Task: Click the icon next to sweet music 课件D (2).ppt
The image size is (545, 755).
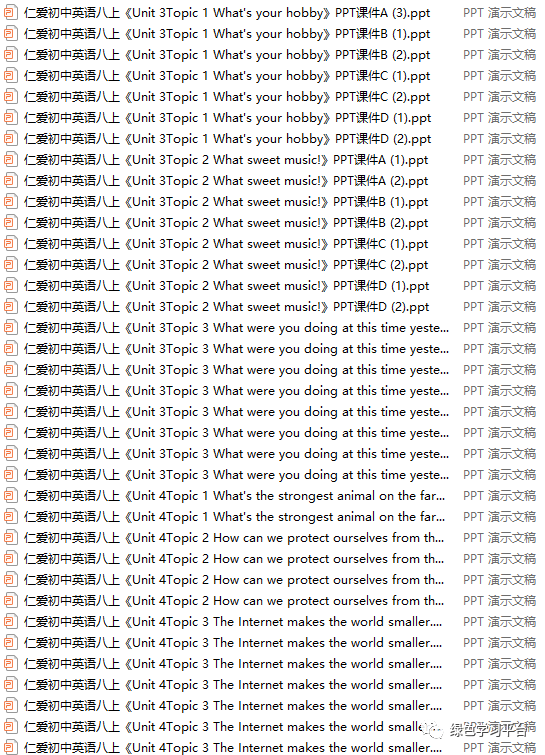Action: 10,307
